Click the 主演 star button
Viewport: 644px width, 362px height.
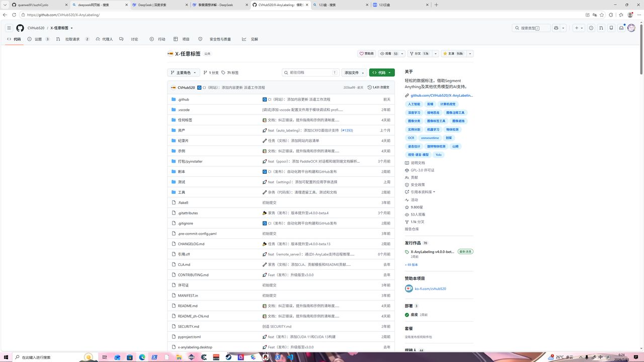[x=453, y=53]
